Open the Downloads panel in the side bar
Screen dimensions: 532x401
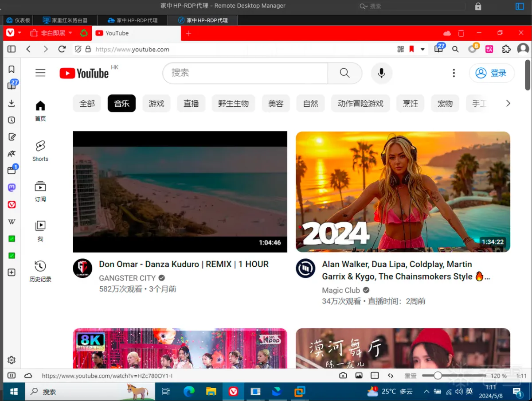(x=12, y=103)
